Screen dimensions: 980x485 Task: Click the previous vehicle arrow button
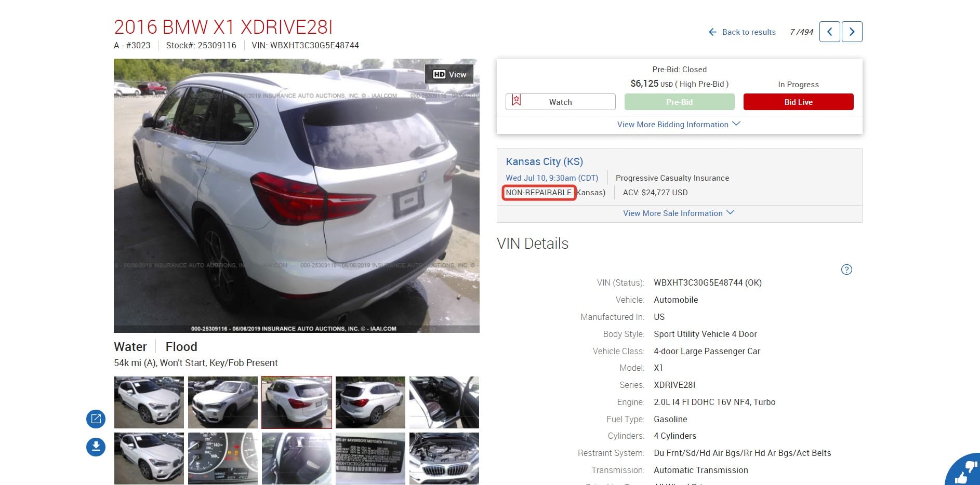pyautogui.click(x=829, y=32)
